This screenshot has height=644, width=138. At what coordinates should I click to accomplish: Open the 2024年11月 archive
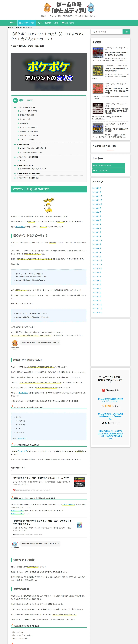tap(97, 200)
